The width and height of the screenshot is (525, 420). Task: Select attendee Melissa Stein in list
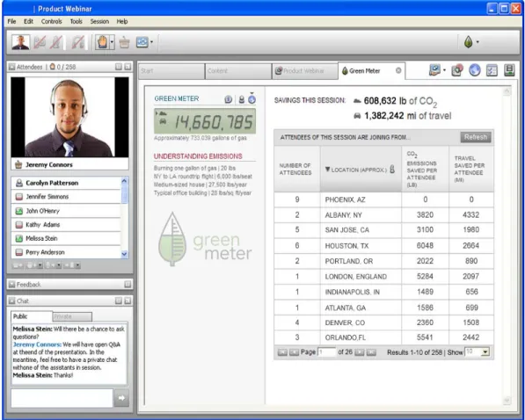[66, 238]
